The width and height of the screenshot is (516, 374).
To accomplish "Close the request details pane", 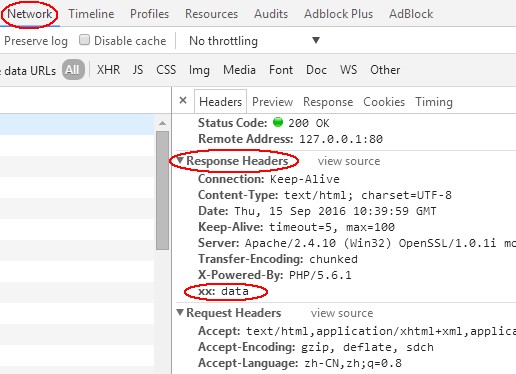I will 183,100.
